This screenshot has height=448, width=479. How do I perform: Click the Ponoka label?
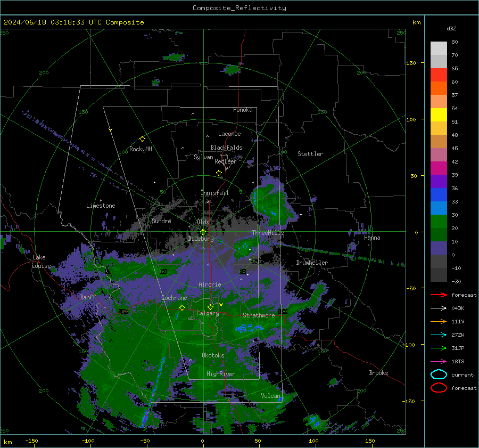click(243, 110)
